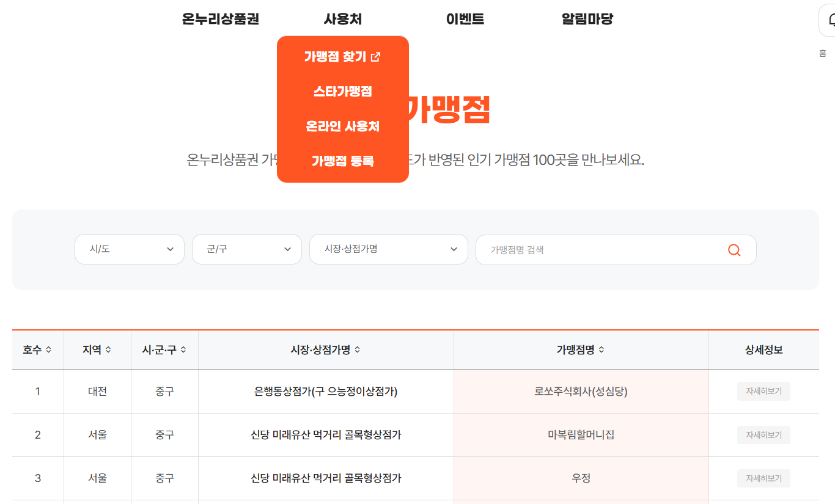Sort by 시장·상점가명 column arrows
This screenshot has height=504, width=835.
[358, 350]
